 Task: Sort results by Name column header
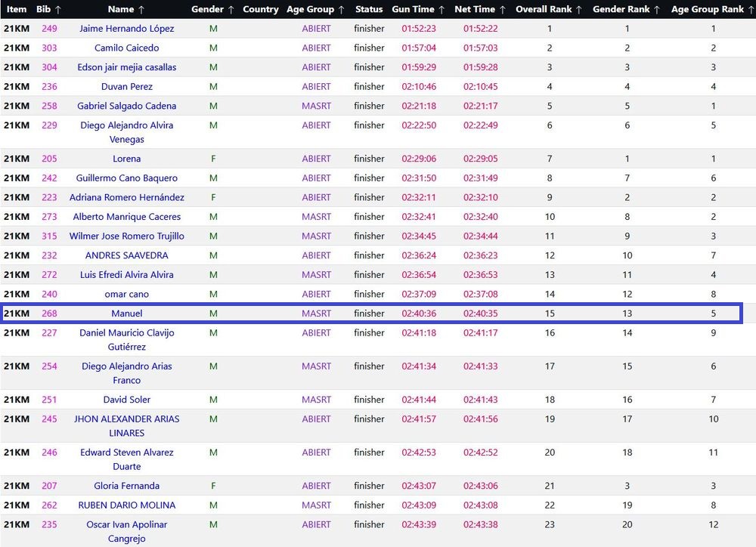(x=126, y=9)
